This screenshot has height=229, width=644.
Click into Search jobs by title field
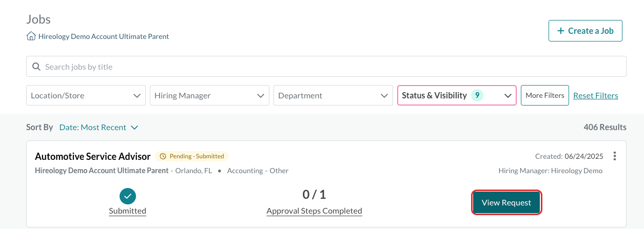coord(326,67)
